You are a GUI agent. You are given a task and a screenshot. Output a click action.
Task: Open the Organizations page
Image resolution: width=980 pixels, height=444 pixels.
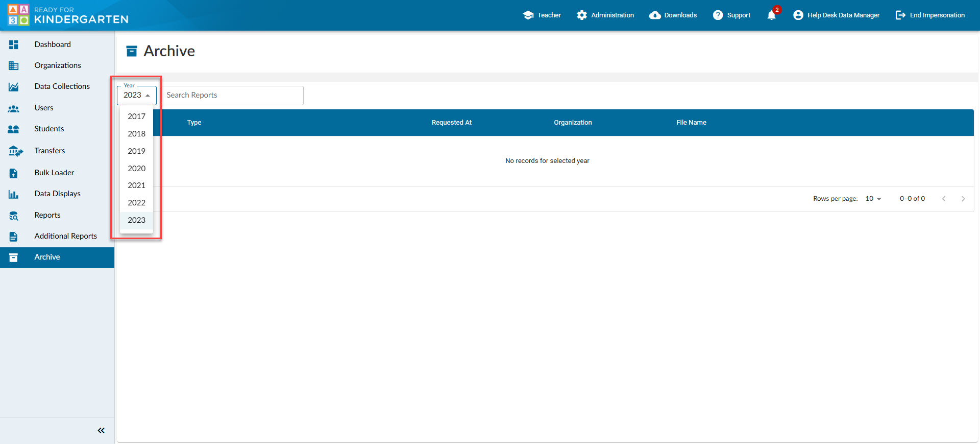pos(57,65)
